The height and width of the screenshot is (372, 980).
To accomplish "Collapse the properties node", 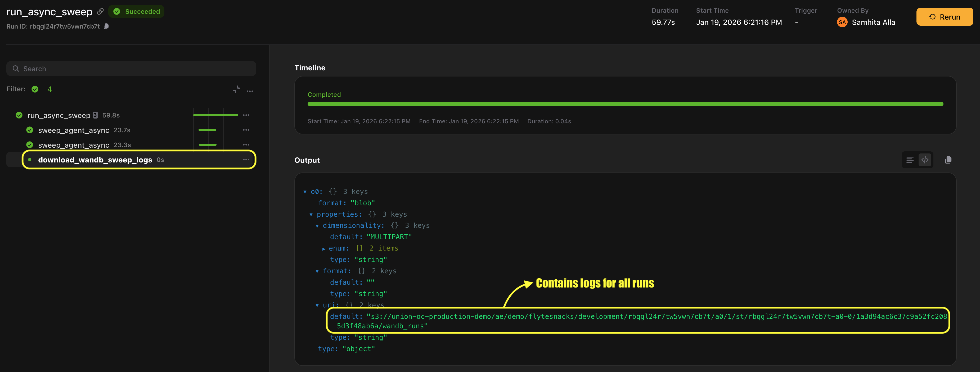I will click(x=311, y=215).
